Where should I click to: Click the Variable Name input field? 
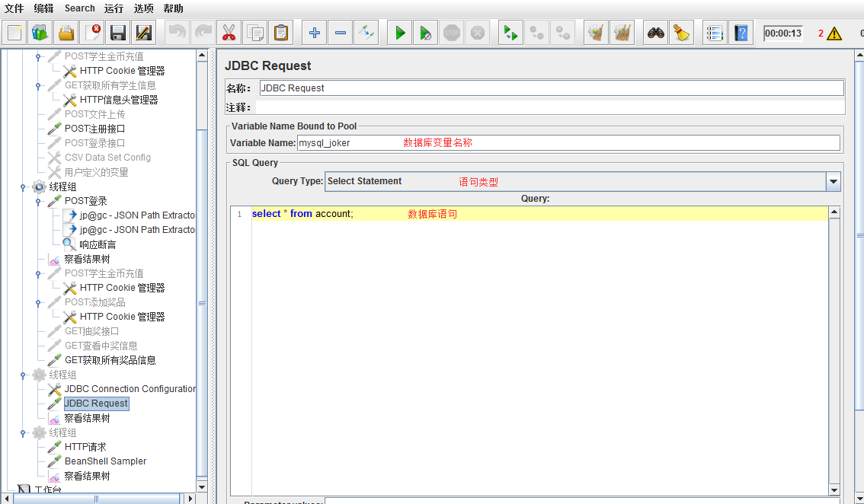tap(568, 143)
